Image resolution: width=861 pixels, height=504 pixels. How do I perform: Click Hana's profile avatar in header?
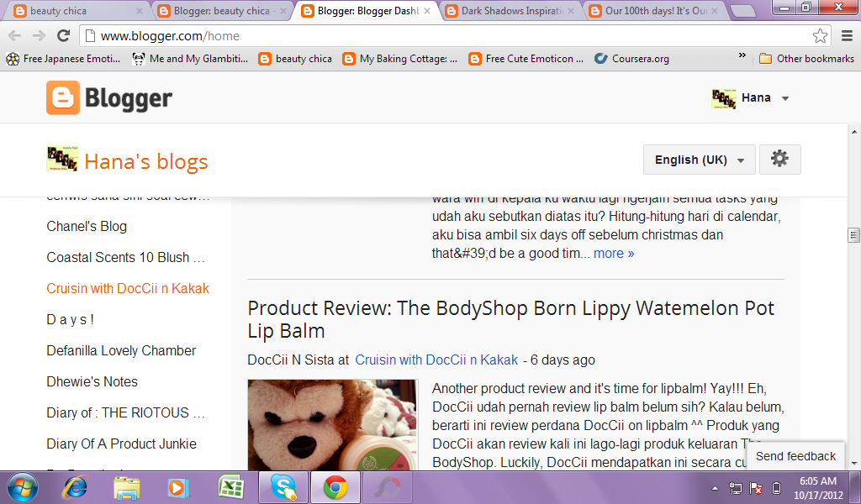tap(724, 99)
